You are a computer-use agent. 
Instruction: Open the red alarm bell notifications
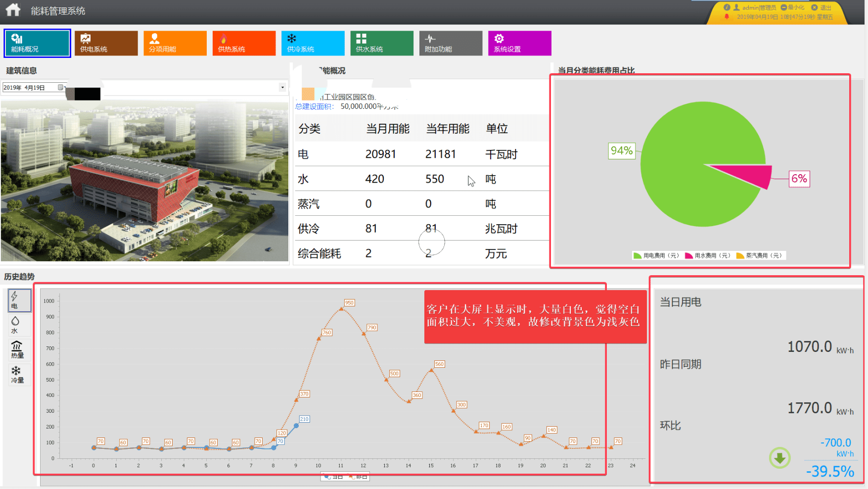727,17
